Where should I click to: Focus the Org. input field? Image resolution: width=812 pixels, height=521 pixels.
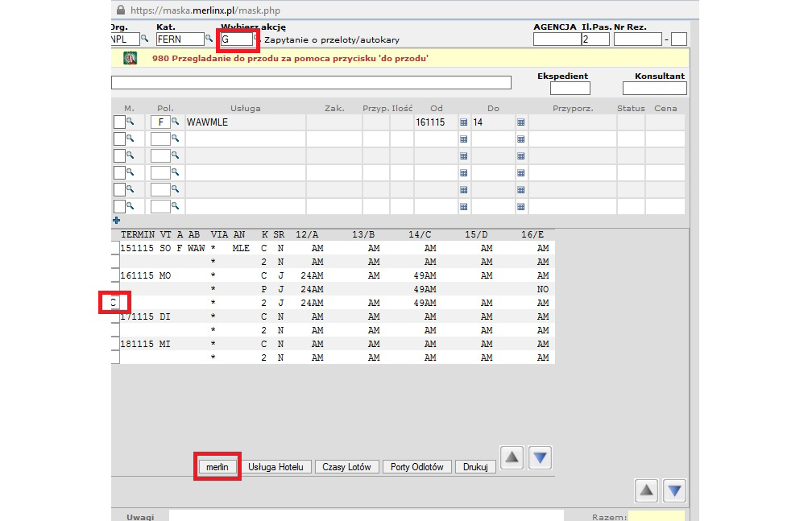coord(126,39)
